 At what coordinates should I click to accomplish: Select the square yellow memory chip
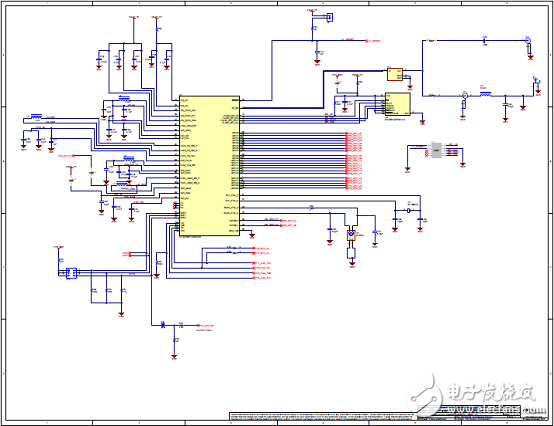[397, 104]
